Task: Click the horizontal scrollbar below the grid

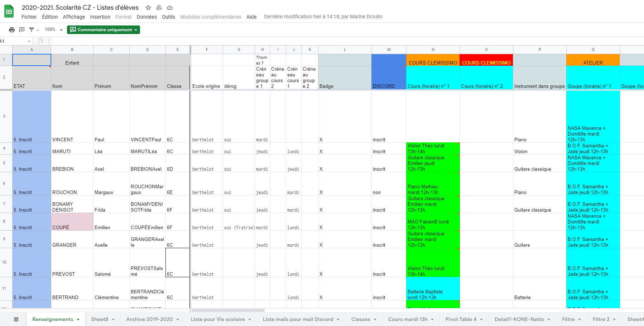Action: (x=228, y=310)
